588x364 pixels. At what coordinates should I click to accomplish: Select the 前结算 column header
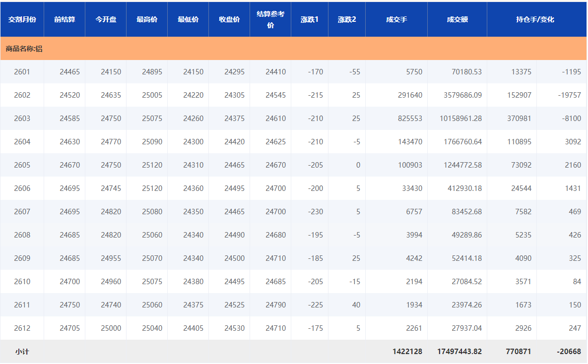[65, 19]
